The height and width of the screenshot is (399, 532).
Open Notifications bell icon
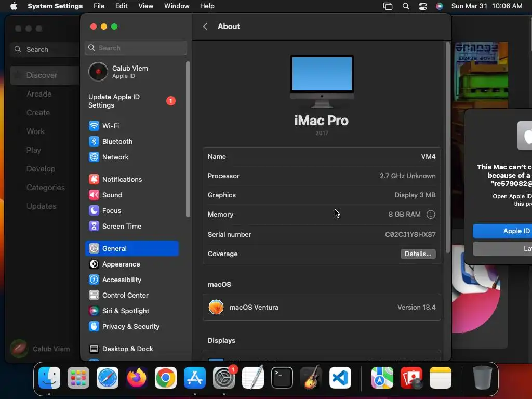[x=94, y=179]
